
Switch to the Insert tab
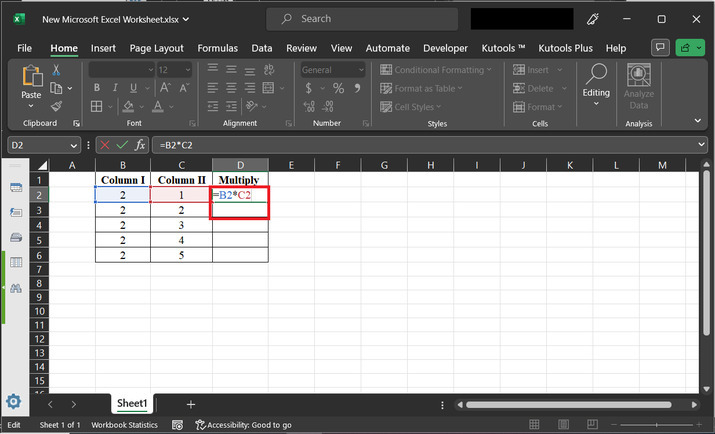pos(103,48)
